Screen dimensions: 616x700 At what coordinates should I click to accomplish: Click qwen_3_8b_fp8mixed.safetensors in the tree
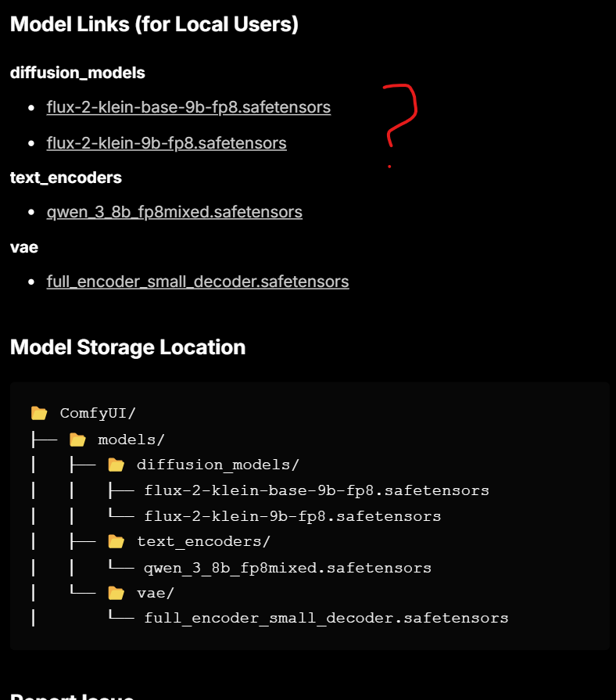pyautogui.click(x=288, y=569)
